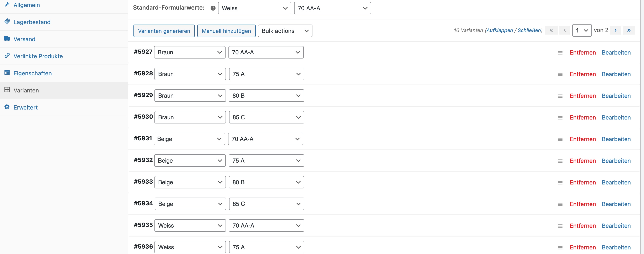Jump to the last variations page arrow
The height and width of the screenshot is (254, 644).
pyautogui.click(x=629, y=30)
